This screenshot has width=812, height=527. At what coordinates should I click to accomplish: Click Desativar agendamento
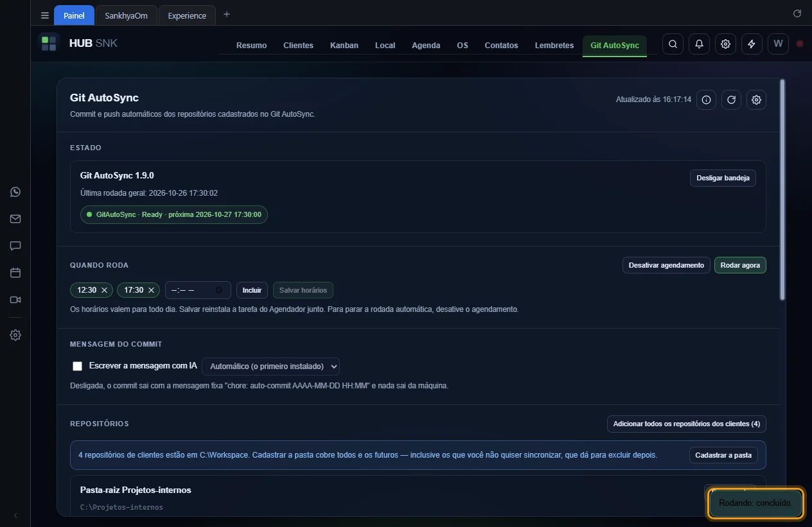click(x=666, y=265)
